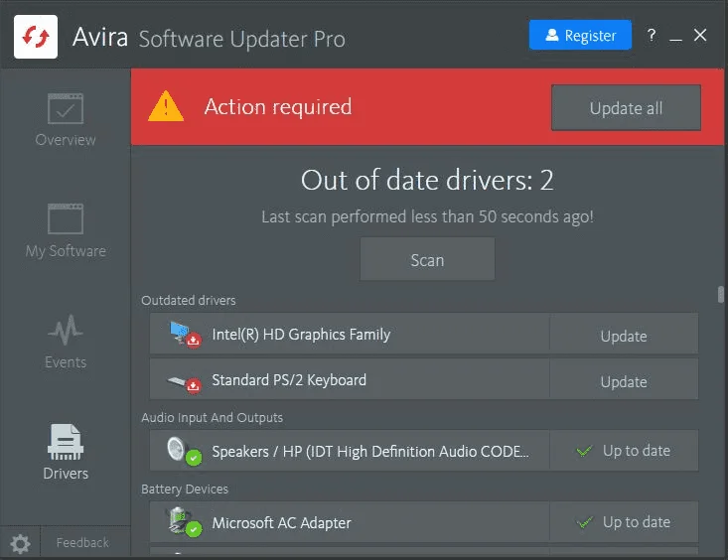
Task: Open the Feedback link
Action: pos(82,542)
